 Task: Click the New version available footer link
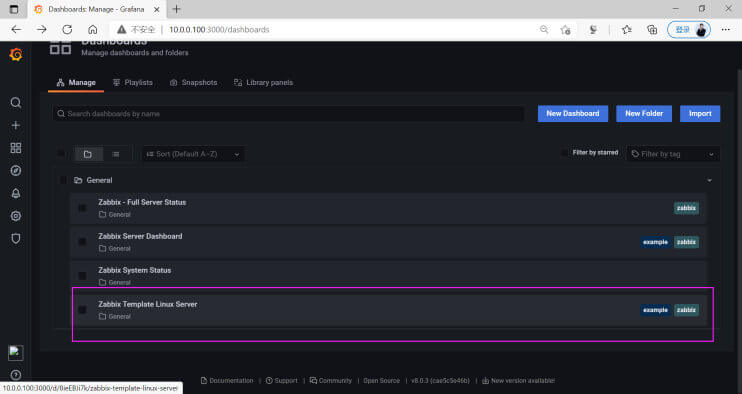[518, 381]
